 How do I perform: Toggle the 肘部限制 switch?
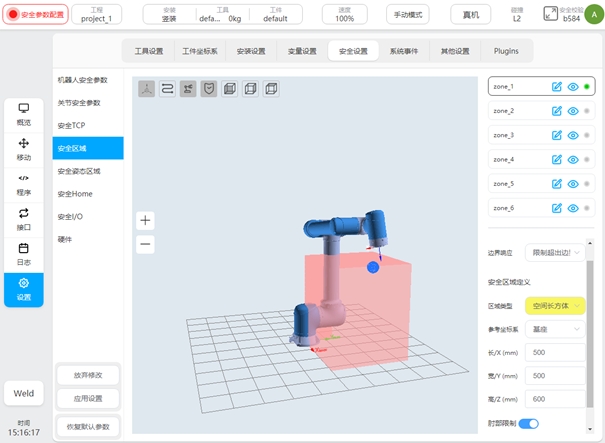tap(529, 424)
